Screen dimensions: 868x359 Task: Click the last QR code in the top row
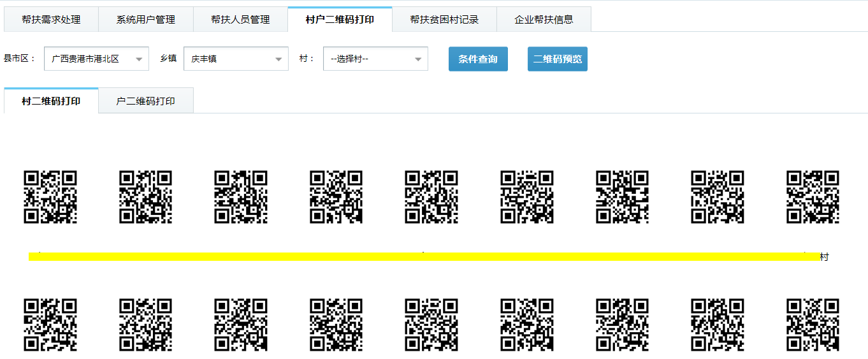point(813,197)
